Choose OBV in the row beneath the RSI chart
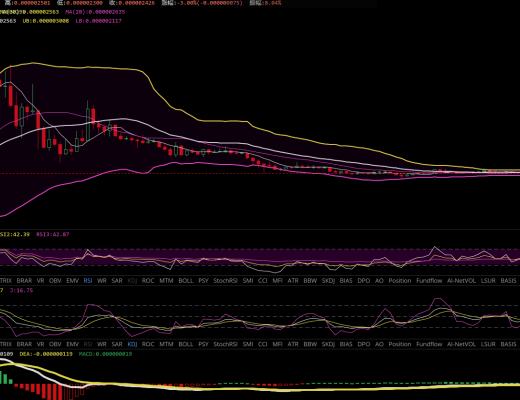 point(55,281)
